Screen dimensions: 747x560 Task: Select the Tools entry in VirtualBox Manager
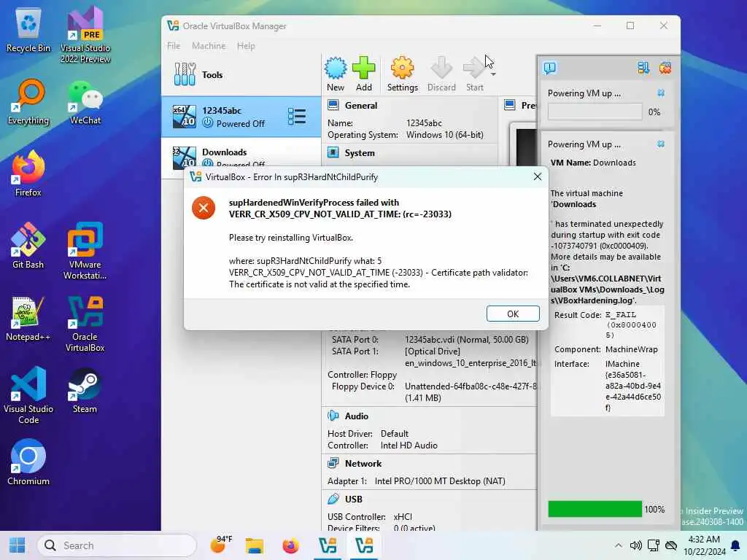(x=241, y=75)
